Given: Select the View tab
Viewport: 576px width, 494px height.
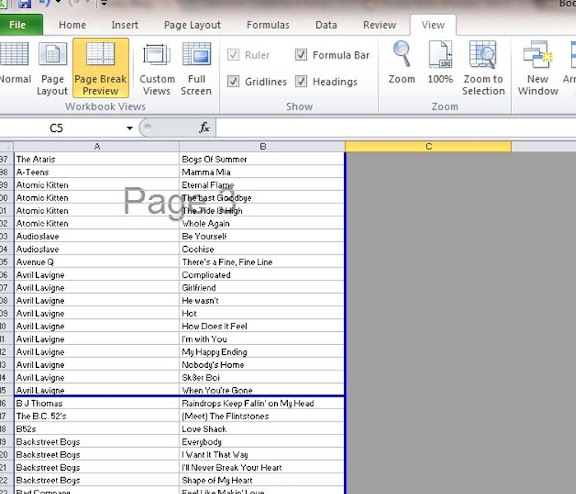Looking at the screenshot, I should [433, 25].
